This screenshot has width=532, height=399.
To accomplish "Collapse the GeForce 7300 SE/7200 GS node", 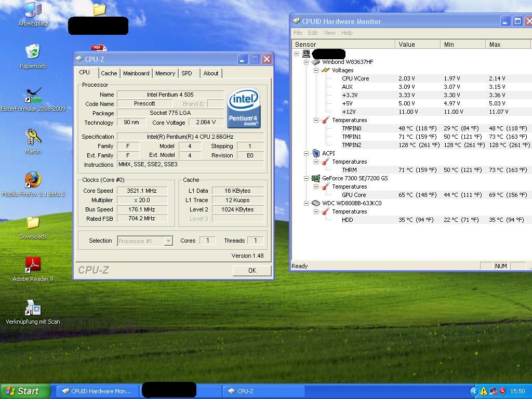I will 306,178.
